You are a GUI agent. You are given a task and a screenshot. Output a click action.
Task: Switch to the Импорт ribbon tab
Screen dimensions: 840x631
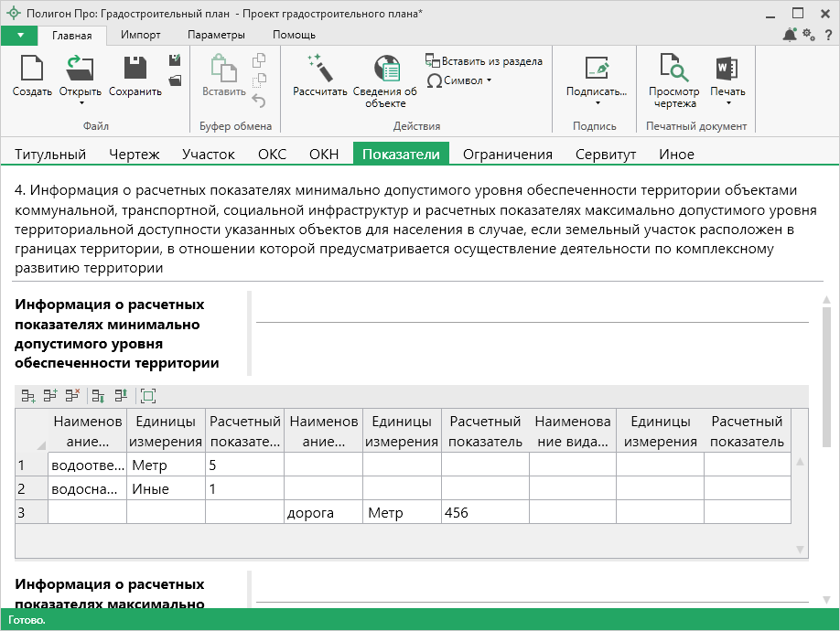(140, 35)
